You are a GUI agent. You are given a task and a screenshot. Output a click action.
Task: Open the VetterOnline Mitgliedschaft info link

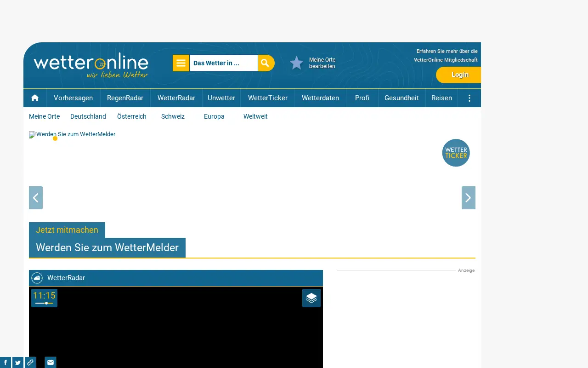click(447, 56)
